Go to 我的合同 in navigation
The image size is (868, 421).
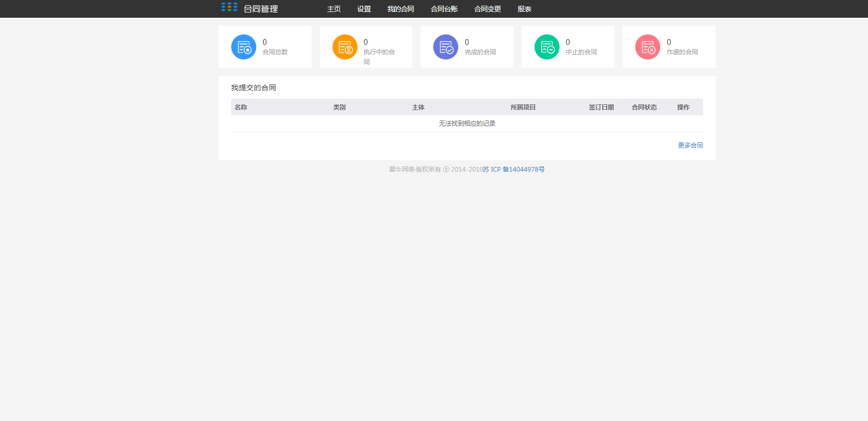point(401,9)
